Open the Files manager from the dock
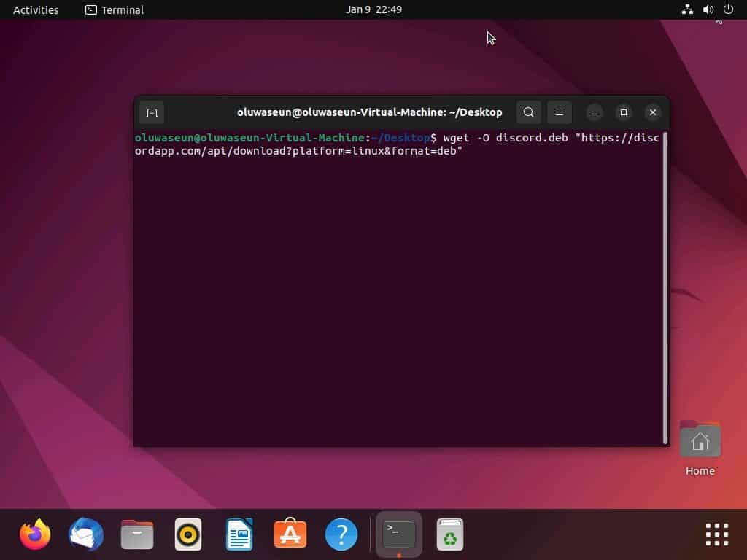Viewport: 747px width, 560px height. point(136,534)
